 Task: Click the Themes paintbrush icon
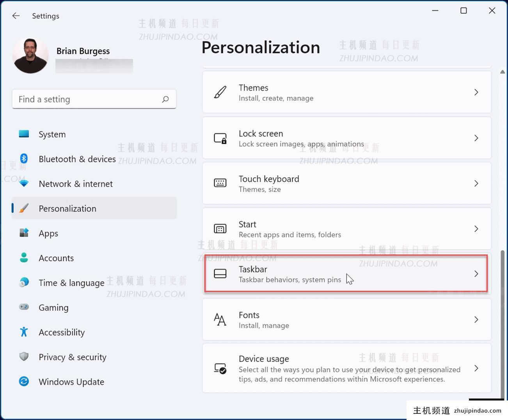point(220,92)
